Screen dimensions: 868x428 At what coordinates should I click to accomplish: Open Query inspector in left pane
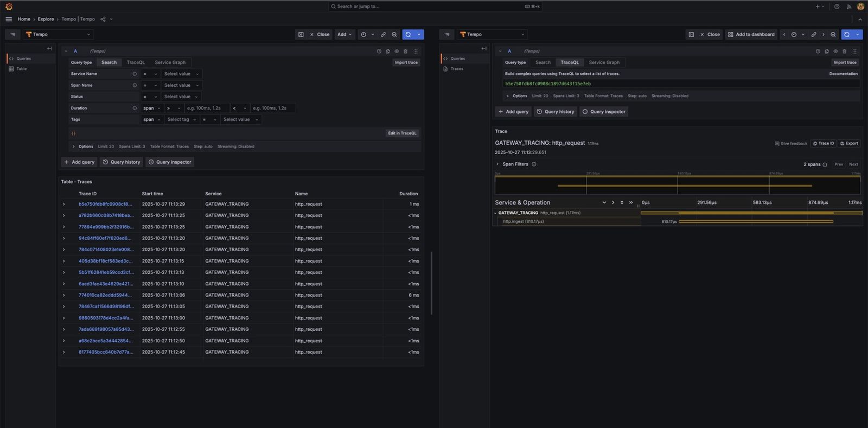170,162
